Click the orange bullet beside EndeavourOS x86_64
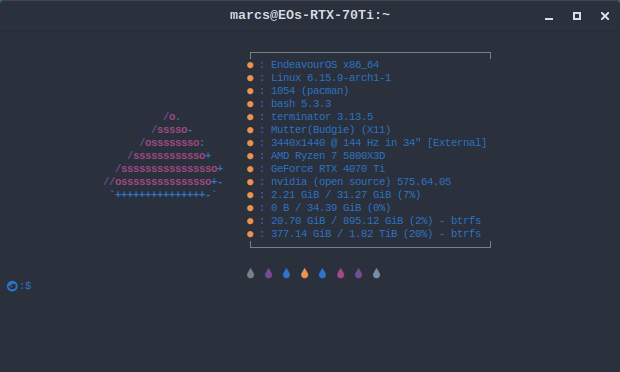 point(250,65)
